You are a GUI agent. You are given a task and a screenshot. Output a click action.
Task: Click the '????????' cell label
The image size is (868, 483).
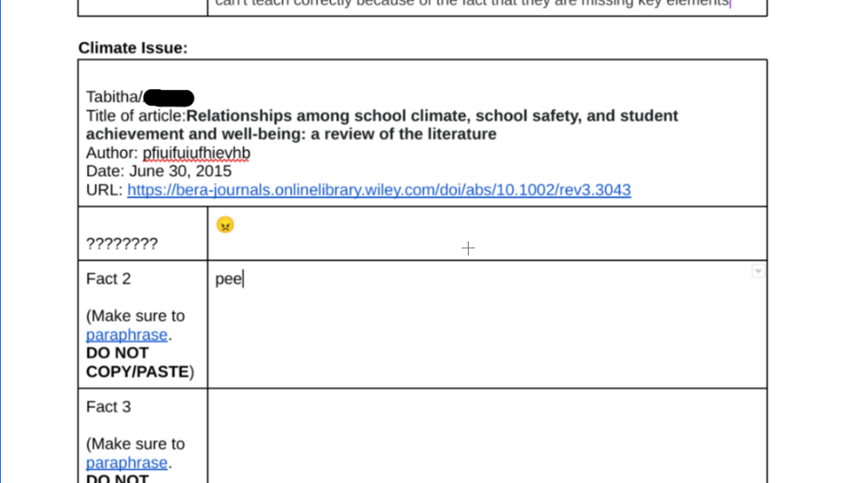pos(122,245)
